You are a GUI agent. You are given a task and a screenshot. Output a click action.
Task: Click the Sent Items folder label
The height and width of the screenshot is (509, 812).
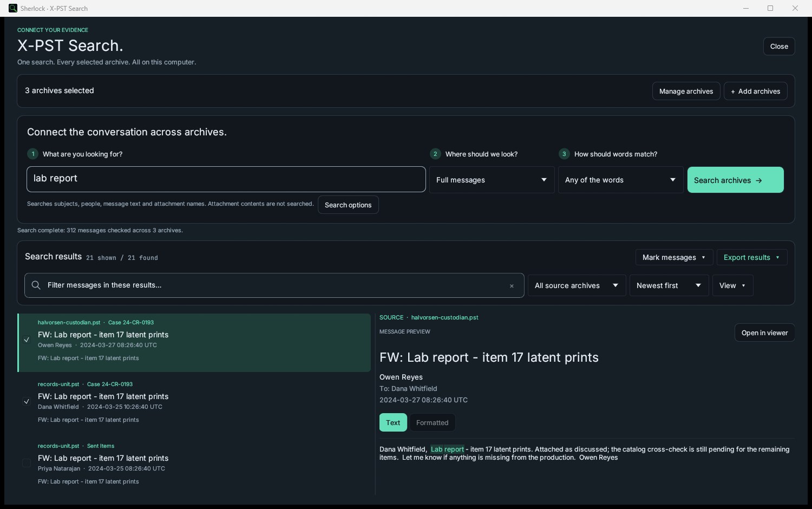click(x=101, y=446)
